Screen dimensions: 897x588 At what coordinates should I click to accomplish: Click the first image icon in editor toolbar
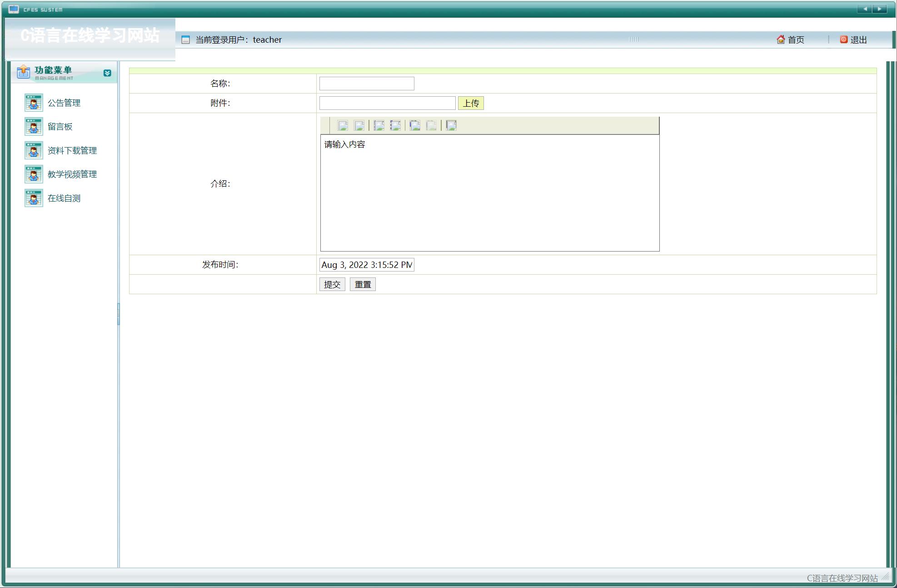tap(342, 126)
